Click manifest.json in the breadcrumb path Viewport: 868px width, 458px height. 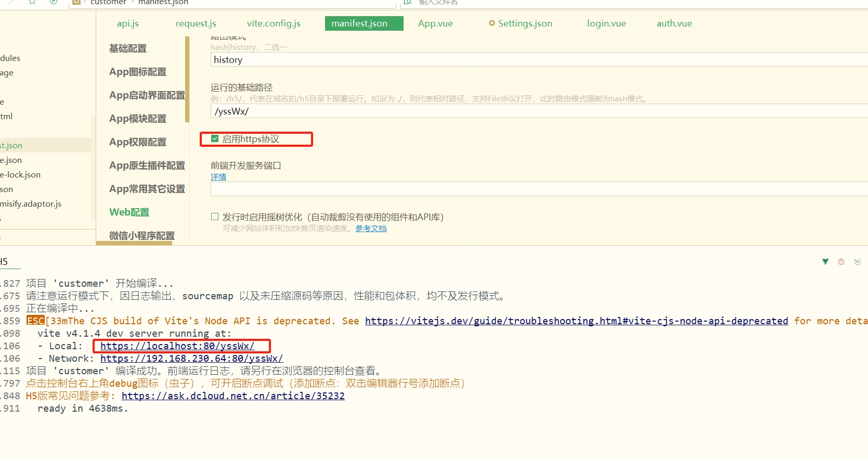[163, 3]
